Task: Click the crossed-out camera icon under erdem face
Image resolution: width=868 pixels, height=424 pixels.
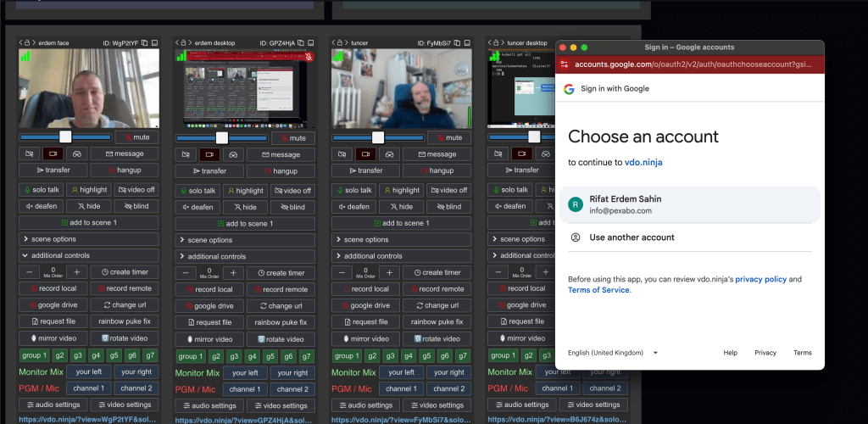Action: (29, 153)
